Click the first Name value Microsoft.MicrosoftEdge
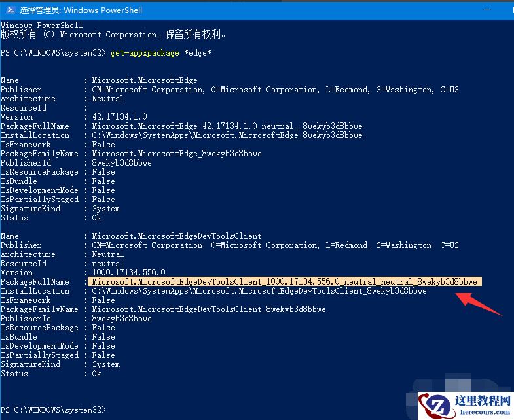 coord(145,80)
